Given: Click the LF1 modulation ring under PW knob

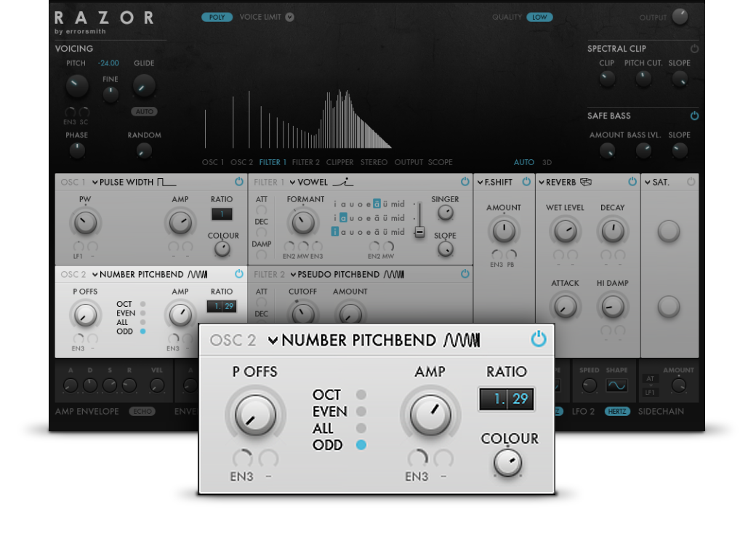Looking at the screenshot, I should 78,247.
